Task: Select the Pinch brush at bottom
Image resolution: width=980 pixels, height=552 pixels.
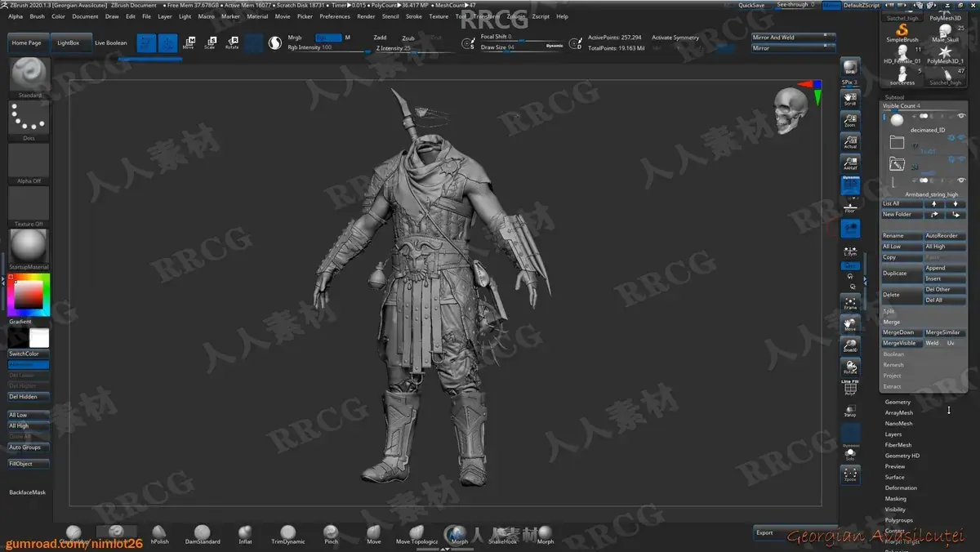Action: pos(331,534)
